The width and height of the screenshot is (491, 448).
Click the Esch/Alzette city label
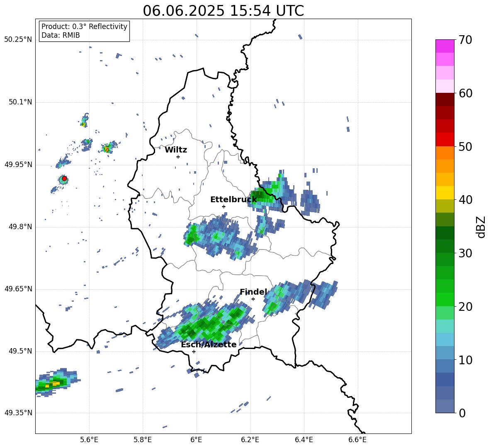pyautogui.click(x=209, y=344)
